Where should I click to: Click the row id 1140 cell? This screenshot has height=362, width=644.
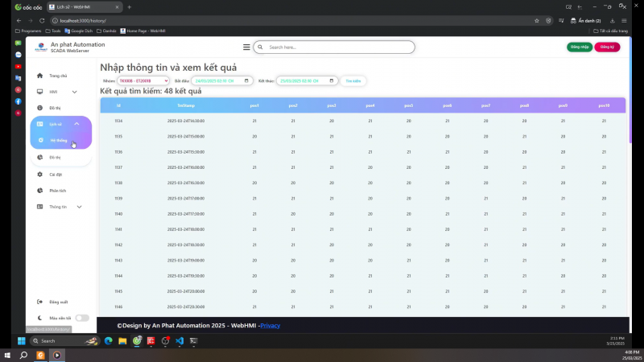pos(118,214)
